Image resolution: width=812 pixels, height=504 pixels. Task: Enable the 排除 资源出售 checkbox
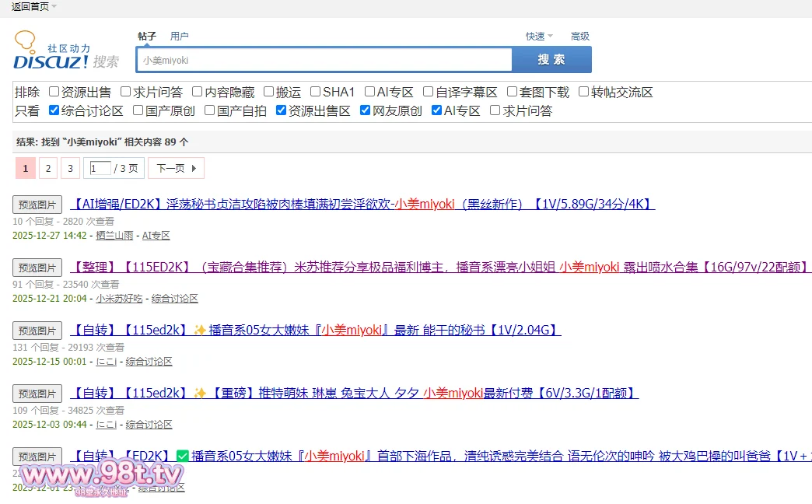point(54,92)
